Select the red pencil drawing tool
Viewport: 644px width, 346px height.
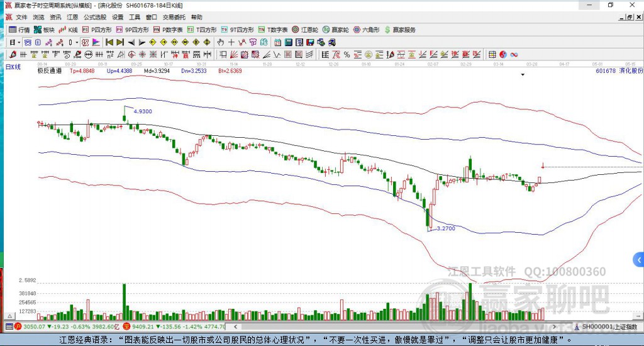pos(13,55)
